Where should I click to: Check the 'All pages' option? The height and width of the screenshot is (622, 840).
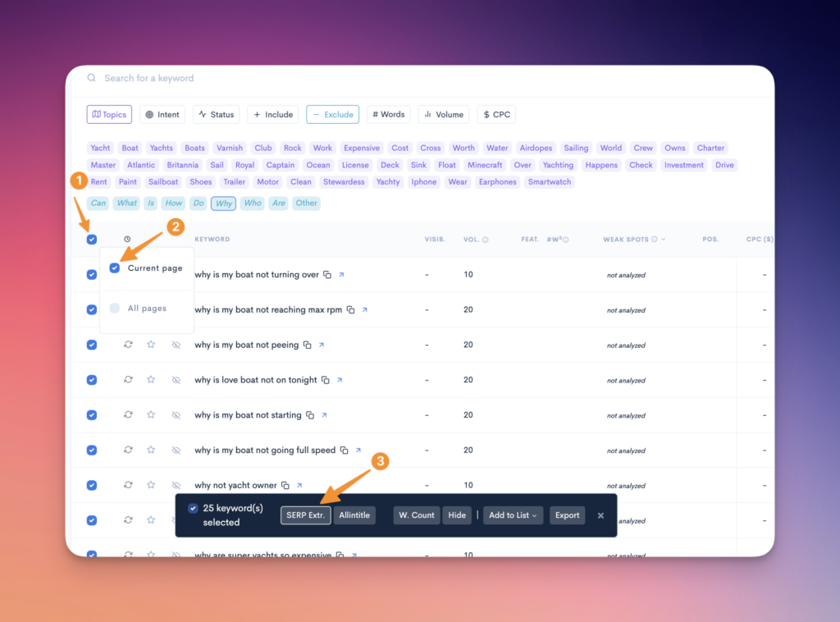pyautogui.click(x=115, y=309)
